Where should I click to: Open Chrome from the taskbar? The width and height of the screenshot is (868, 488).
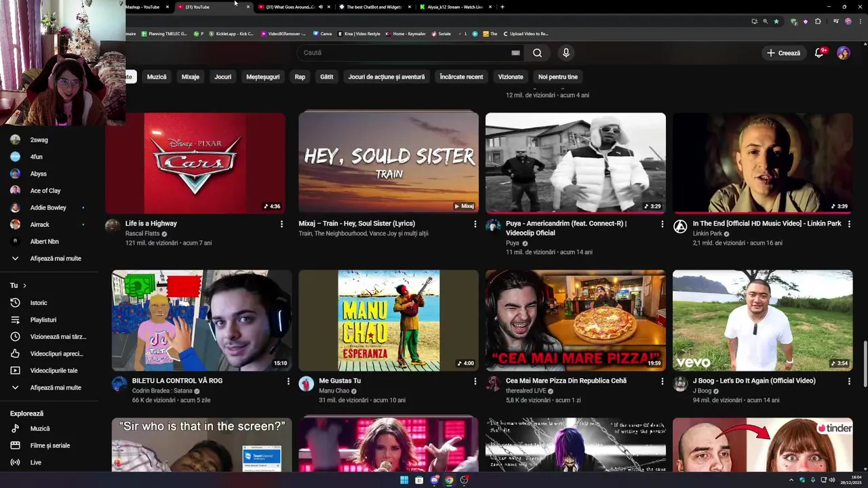pos(449,480)
